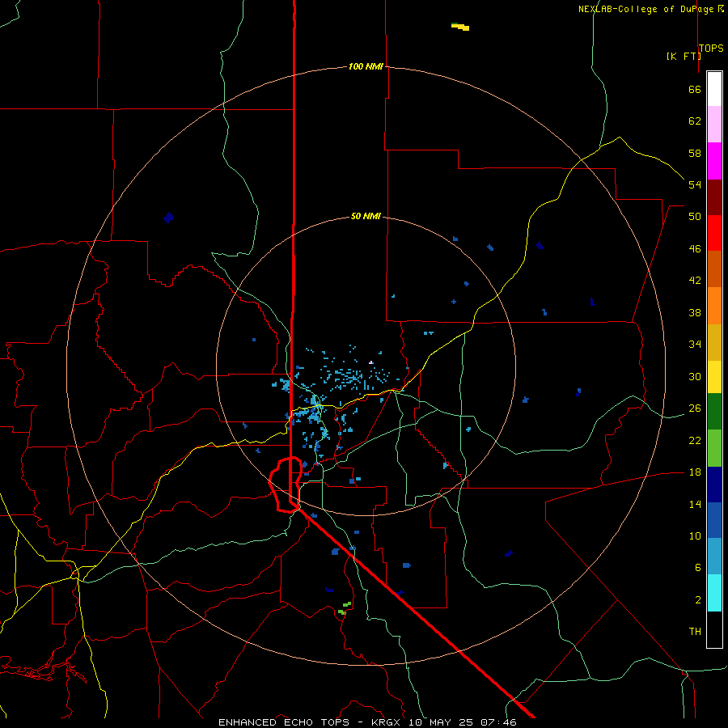Click the cyan 2 kft legend swatch
This screenshot has width=728, height=728.
(714, 593)
